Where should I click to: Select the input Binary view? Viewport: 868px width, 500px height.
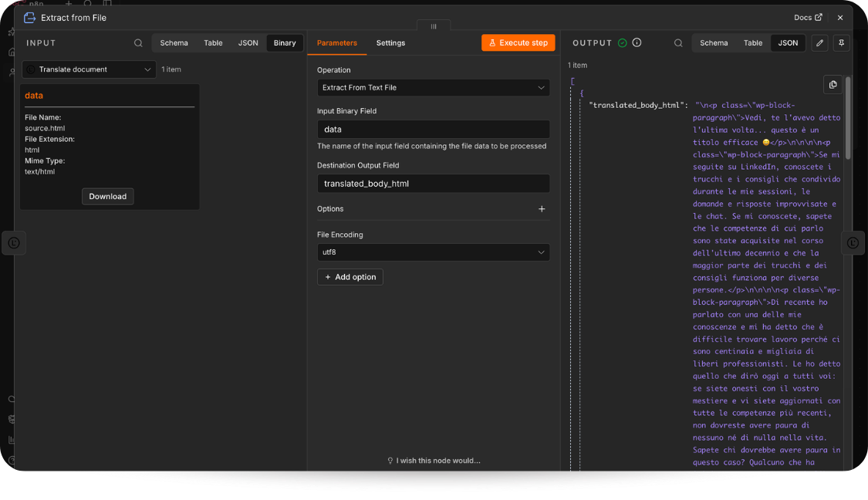(x=285, y=42)
